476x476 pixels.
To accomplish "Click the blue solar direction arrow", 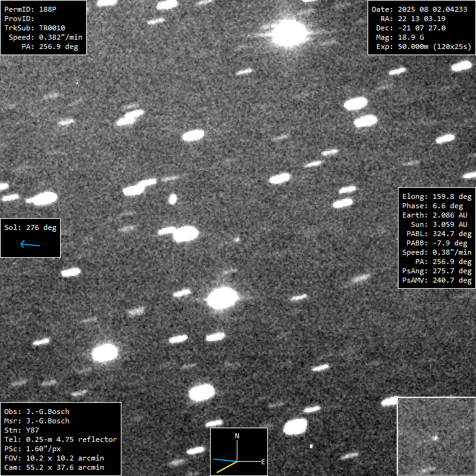I will tap(30, 244).
